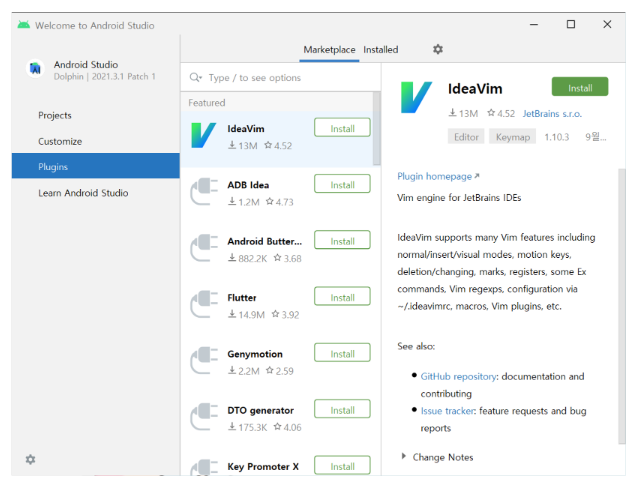Click the Keymap tag
The image size is (639, 490).
(513, 137)
